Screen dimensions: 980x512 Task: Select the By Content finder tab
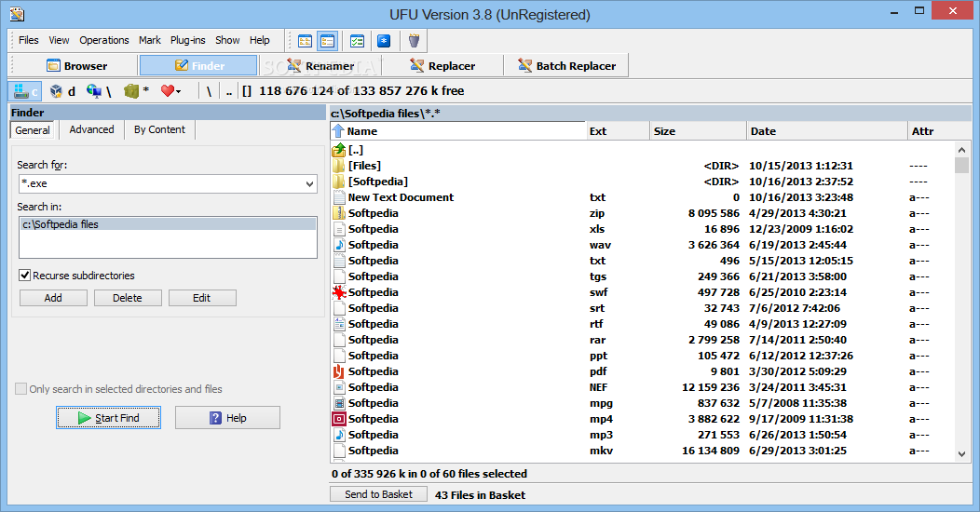click(159, 129)
